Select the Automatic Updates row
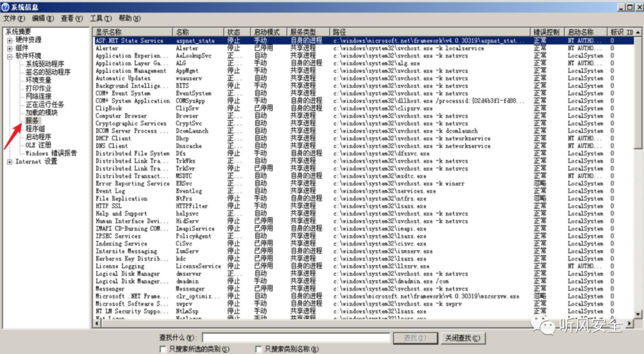The image size is (644, 354). 364,78
